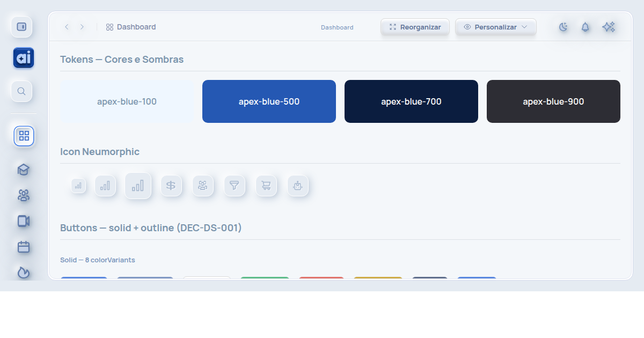Go back with the left chevron

[x=67, y=27]
